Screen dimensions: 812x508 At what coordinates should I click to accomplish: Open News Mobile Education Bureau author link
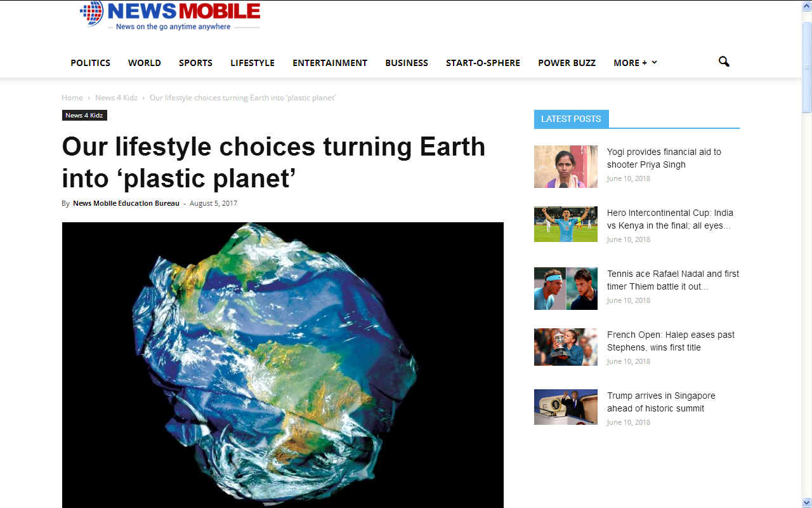coord(126,203)
